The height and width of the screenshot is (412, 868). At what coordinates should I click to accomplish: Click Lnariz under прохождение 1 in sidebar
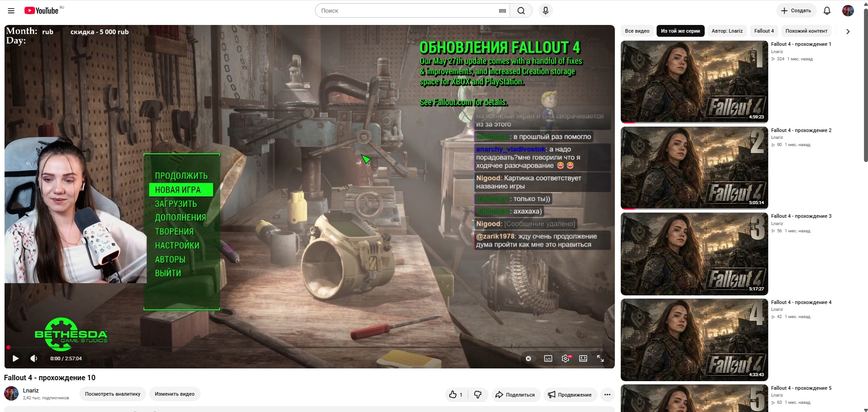pos(777,52)
